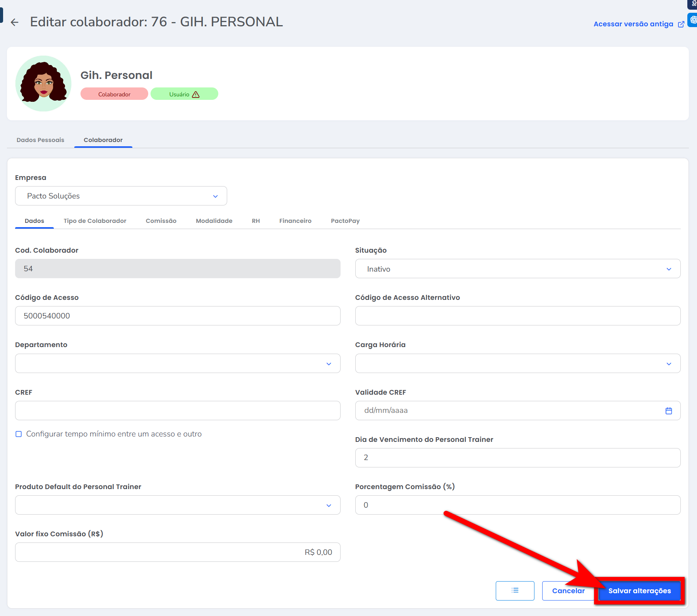Click the Gih. Personal avatar picture

click(x=43, y=84)
